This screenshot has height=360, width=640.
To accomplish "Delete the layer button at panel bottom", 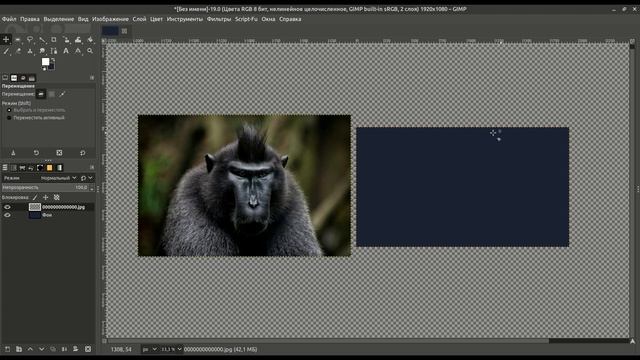I will click(x=88, y=349).
